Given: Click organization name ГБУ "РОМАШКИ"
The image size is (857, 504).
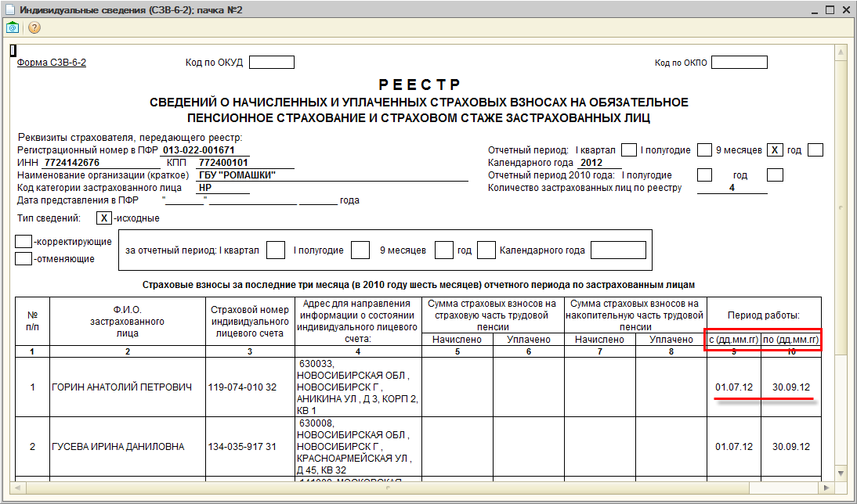Looking at the screenshot, I should coord(237,175).
